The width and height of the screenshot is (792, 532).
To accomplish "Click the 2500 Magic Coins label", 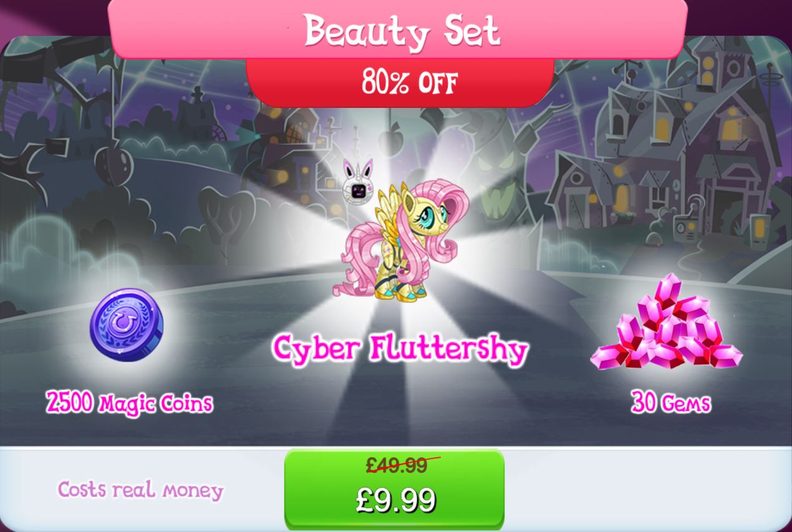I will pos(129,403).
